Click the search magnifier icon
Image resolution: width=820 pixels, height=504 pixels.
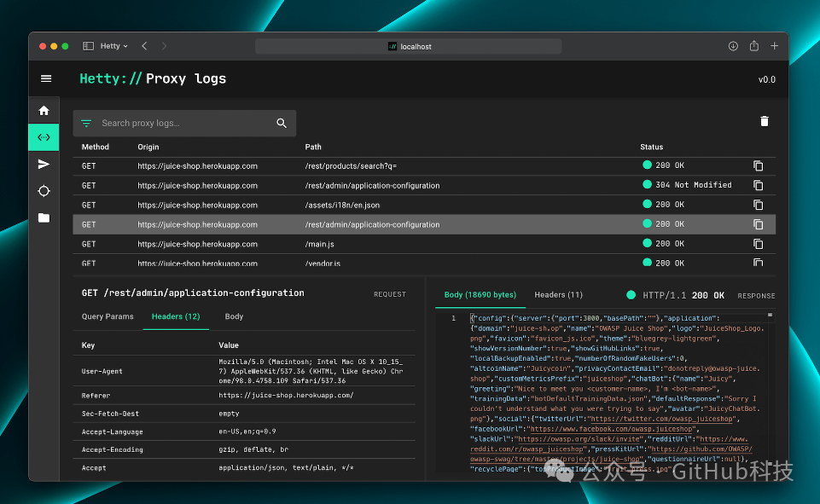tap(282, 123)
